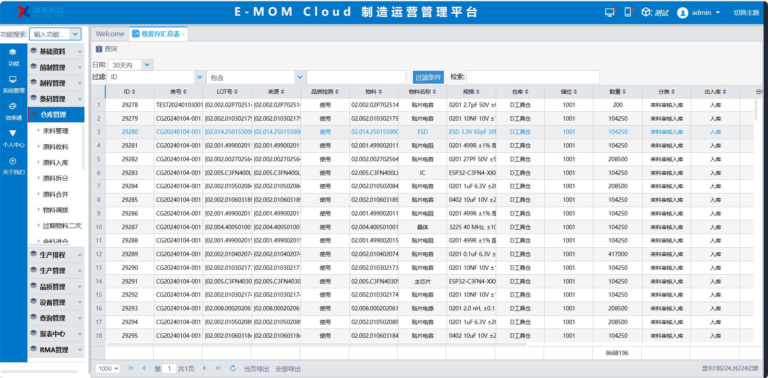This screenshot has width=768, height=378.
Task: Sort by the ID column header
Action: point(130,92)
